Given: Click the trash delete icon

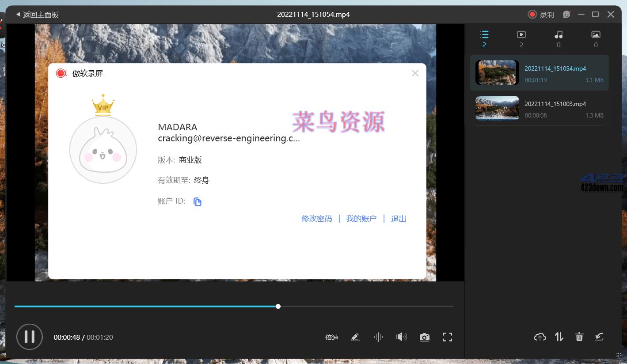Looking at the screenshot, I should point(579,337).
